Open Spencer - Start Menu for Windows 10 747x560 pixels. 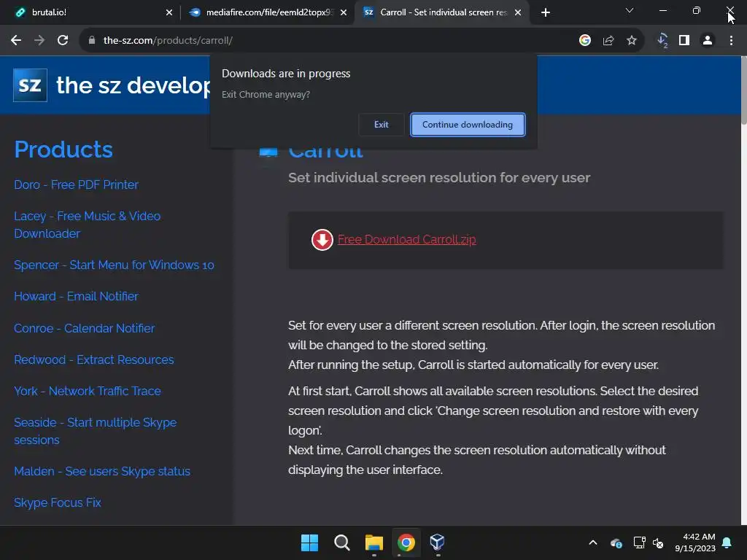click(x=114, y=265)
